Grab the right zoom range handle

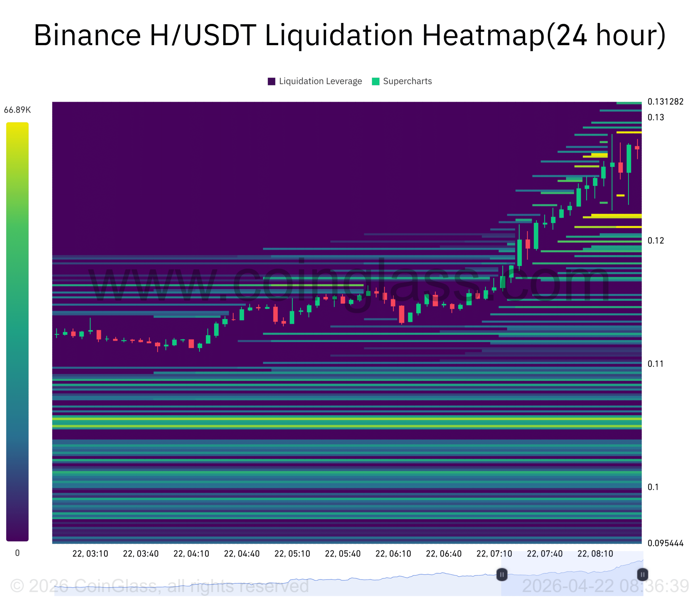[x=642, y=574]
